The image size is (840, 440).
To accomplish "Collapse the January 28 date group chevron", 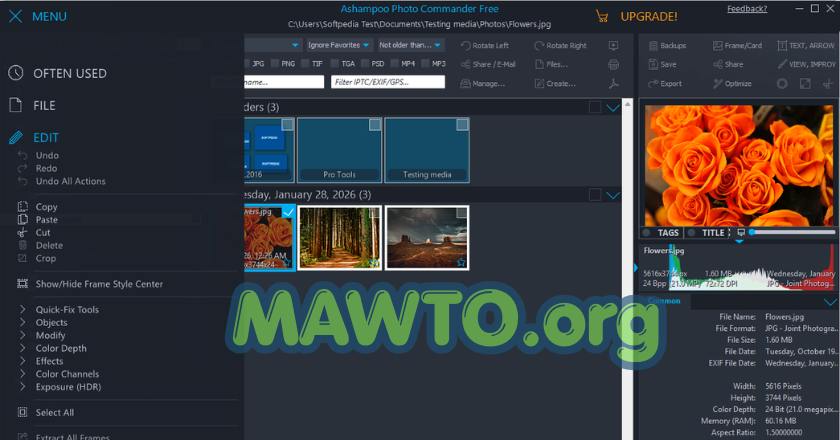I will 613,195.
